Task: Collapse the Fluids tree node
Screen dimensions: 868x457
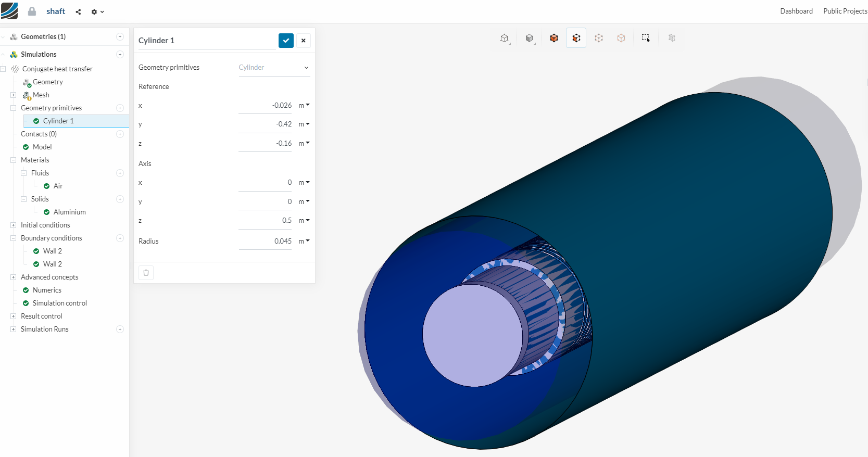Action: click(x=23, y=173)
